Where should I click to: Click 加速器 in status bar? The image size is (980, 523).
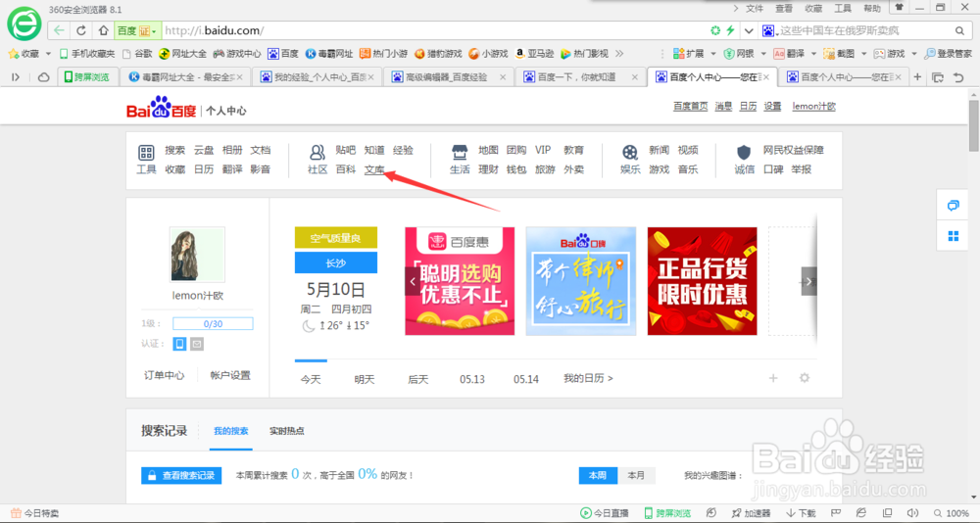pyautogui.click(x=752, y=513)
